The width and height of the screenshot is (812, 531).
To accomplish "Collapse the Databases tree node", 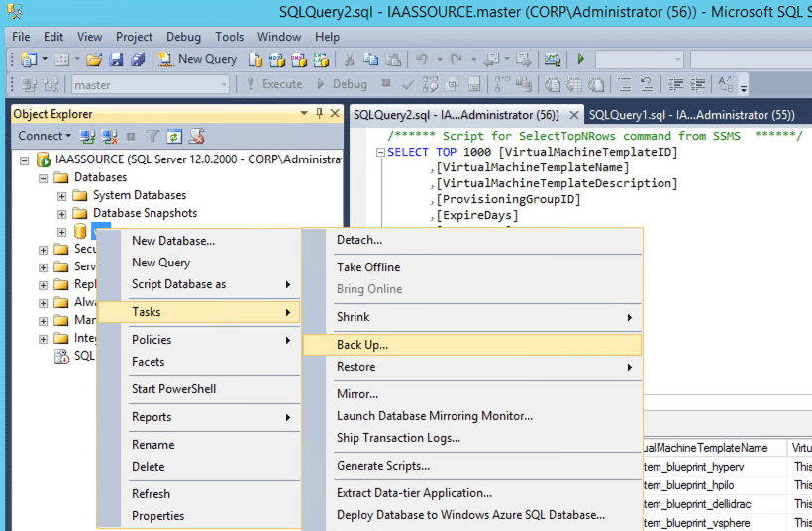I will [x=44, y=178].
